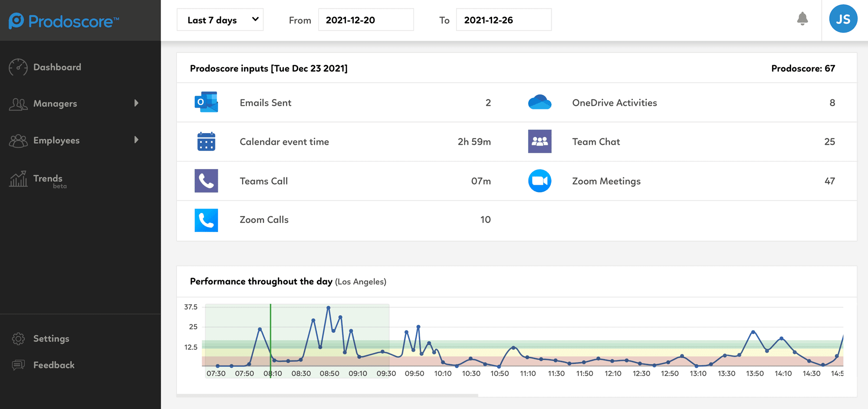This screenshot has width=868, height=409.
Task: Click the Settings gear icon
Action: click(18, 339)
